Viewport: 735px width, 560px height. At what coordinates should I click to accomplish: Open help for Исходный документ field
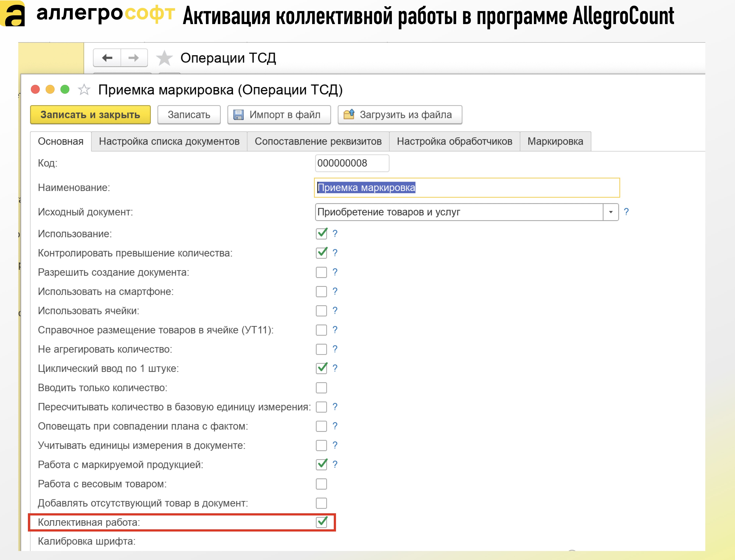[626, 212]
